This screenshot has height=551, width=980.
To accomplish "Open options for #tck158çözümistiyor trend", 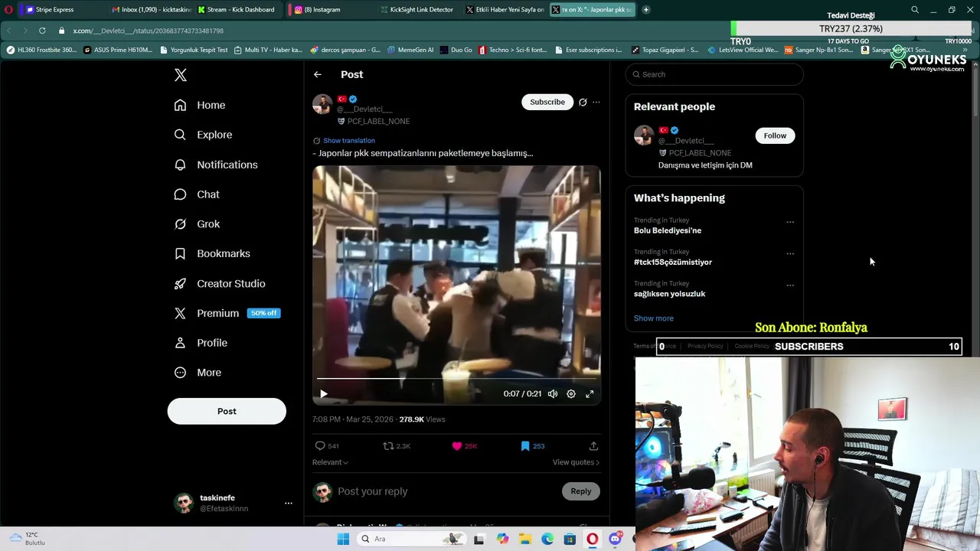I will pyautogui.click(x=790, y=253).
